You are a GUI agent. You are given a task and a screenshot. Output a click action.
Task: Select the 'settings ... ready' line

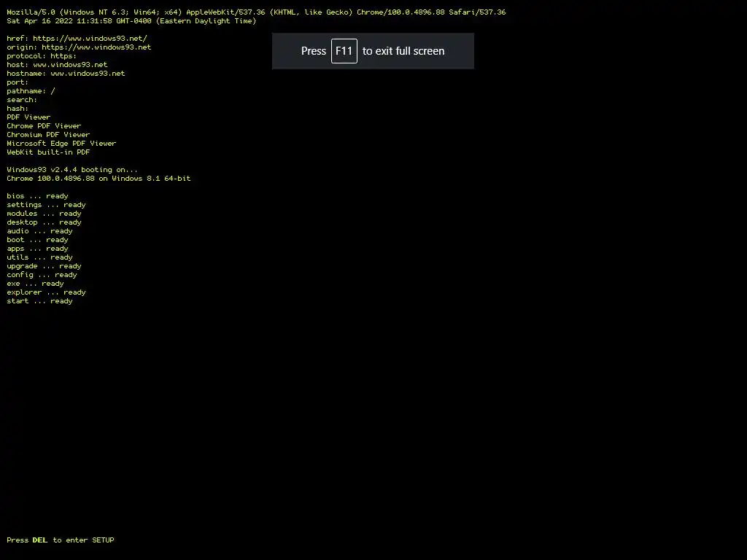click(x=46, y=205)
